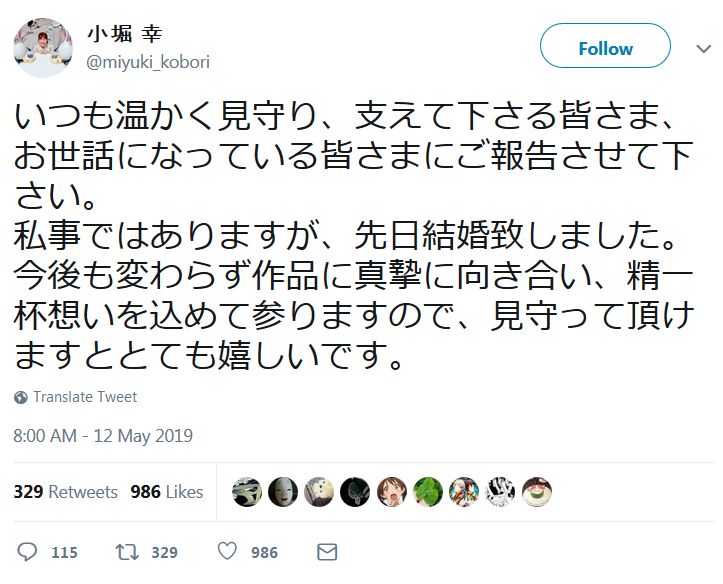Viewport: 723px width, 584px height.
Task: Click the retweet arrows icon
Action: click(x=125, y=552)
